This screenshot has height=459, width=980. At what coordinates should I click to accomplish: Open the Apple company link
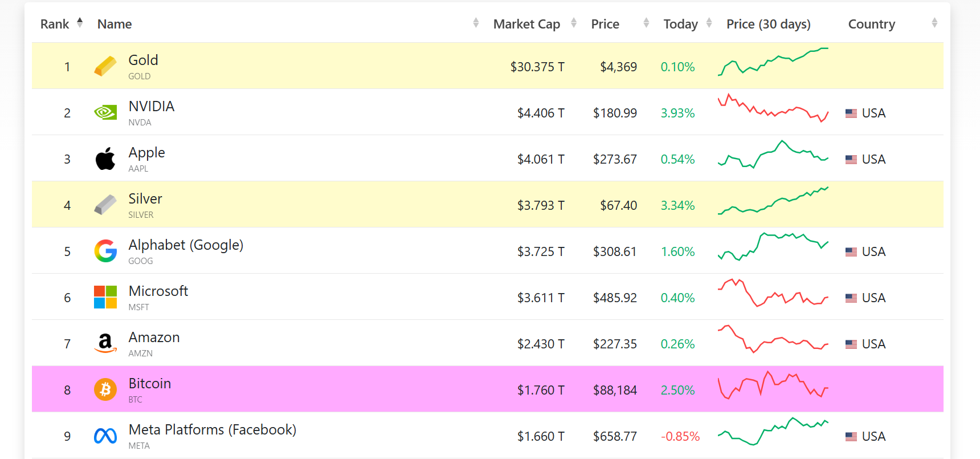[x=146, y=153]
